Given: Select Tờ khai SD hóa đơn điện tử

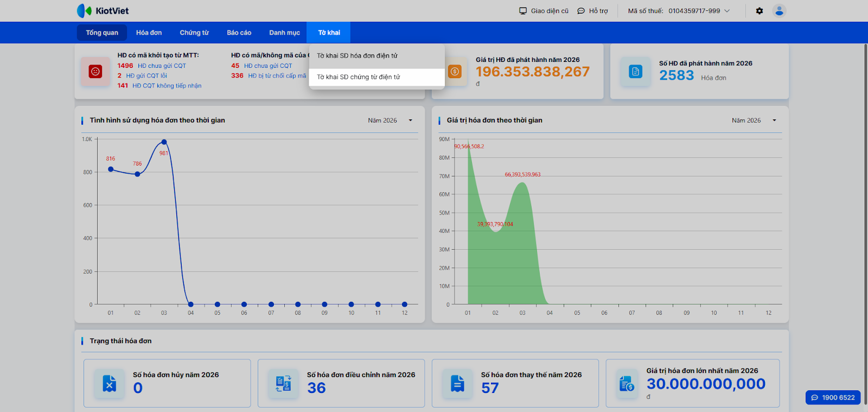Looking at the screenshot, I should [x=357, y=56].
